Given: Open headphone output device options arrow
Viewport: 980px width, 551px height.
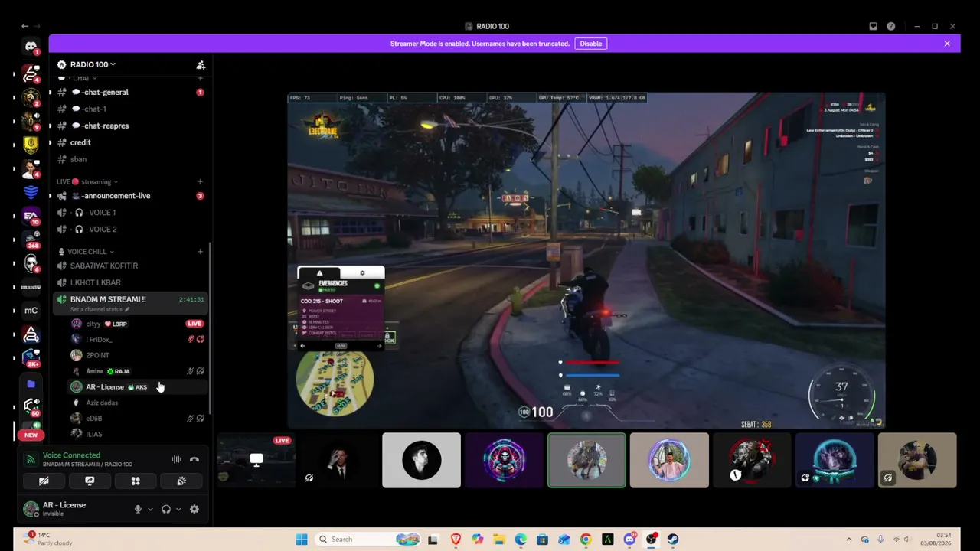Looking at the screenshot, I should [178, 509].
